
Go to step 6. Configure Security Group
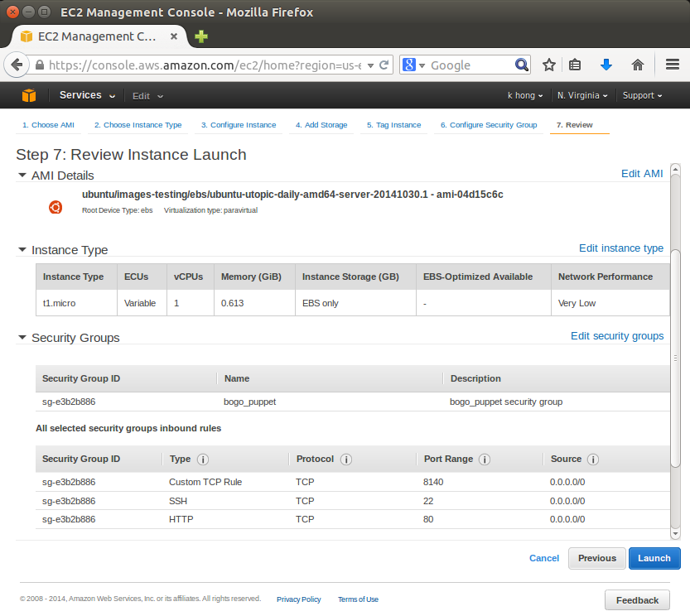[x=489, y=125]
